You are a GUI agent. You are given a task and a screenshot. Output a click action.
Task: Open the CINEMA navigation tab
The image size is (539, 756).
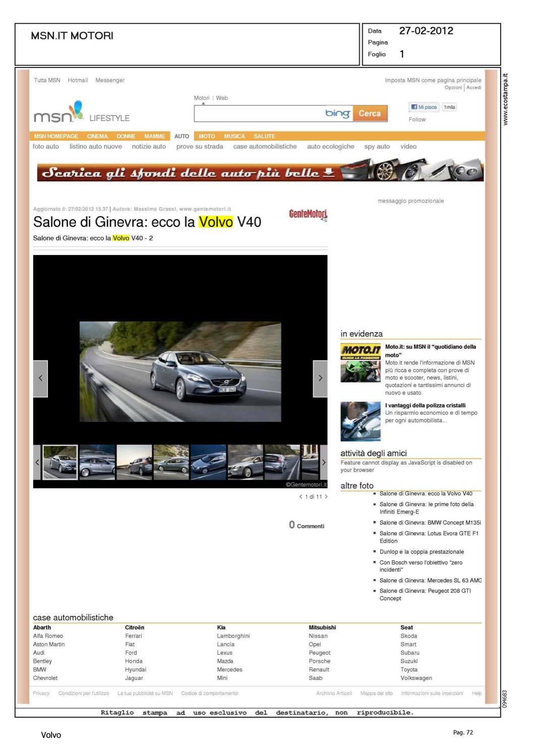(x=97, y=136)
